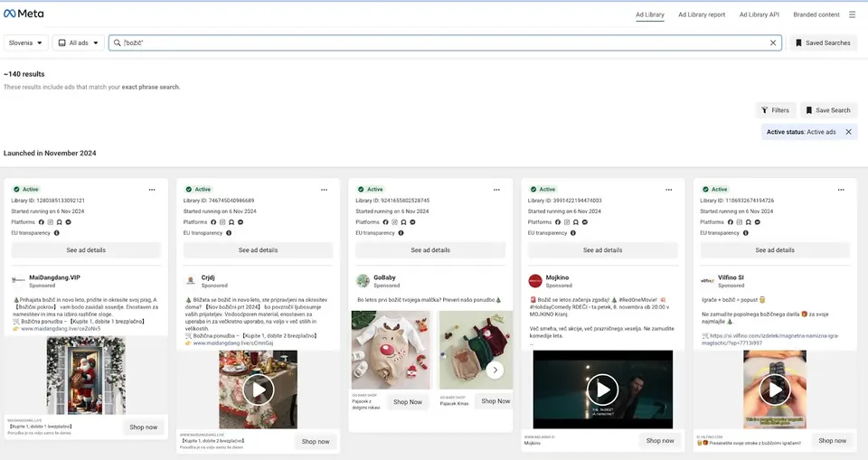Click Shop now on Vilfino SI ad
This screenshot has width=868, height=460.
pyautogui.click(x=832, y=441)
